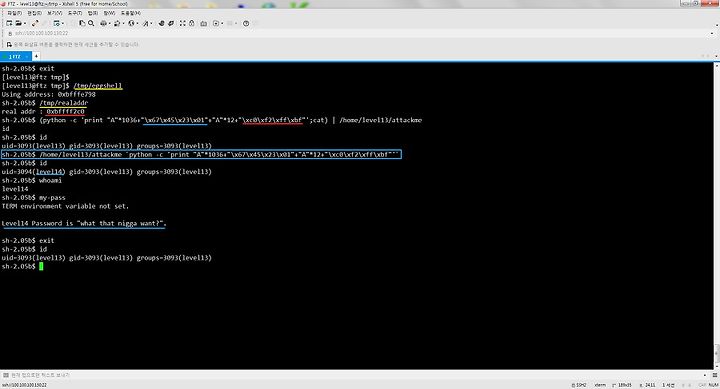Click the Help question mark icon
This screenshot has height=389, width=720.
click(246, 23)
